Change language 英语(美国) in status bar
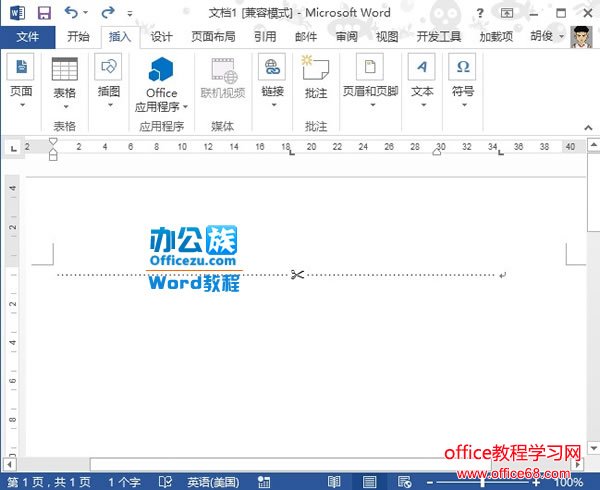The height and width of the screenshot is (490, 600). 213,482
